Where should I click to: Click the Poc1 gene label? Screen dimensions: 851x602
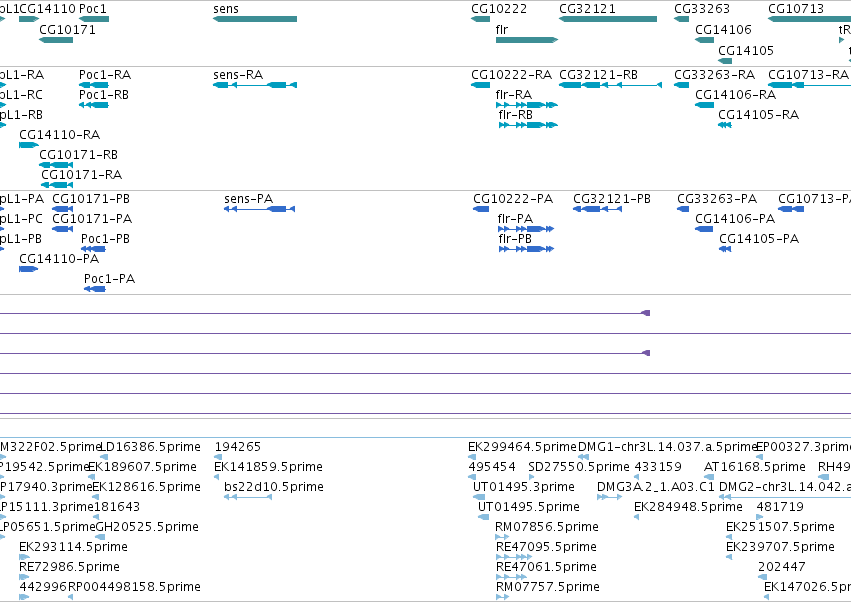point(93,9)
